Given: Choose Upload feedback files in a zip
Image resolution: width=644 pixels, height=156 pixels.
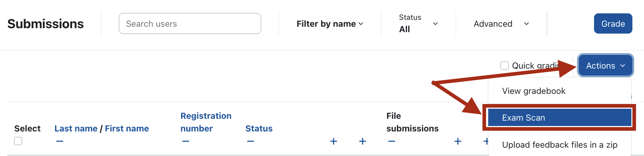Looking at the screenshot, I should 559,145.
